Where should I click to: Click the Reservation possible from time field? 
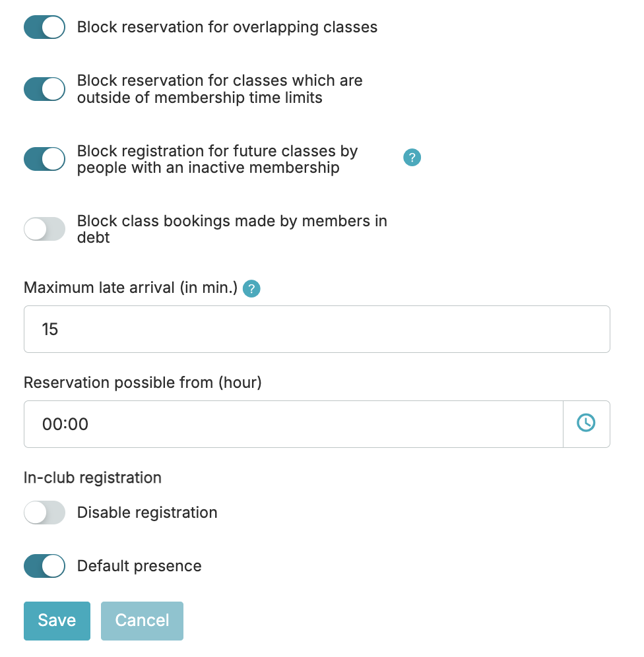[x=293, y=423]
